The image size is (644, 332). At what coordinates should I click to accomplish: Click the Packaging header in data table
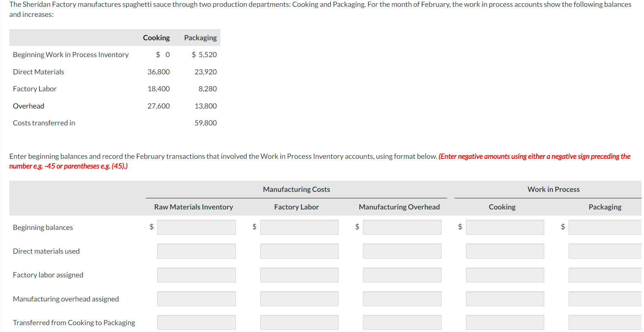coord(200,38)
